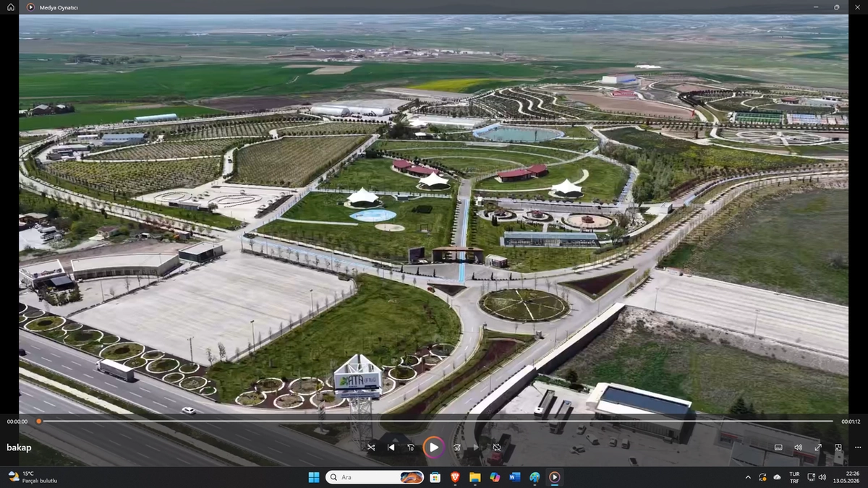868x488 pixels.
Task: Enter full screen mode
Action: pos(818,448)
